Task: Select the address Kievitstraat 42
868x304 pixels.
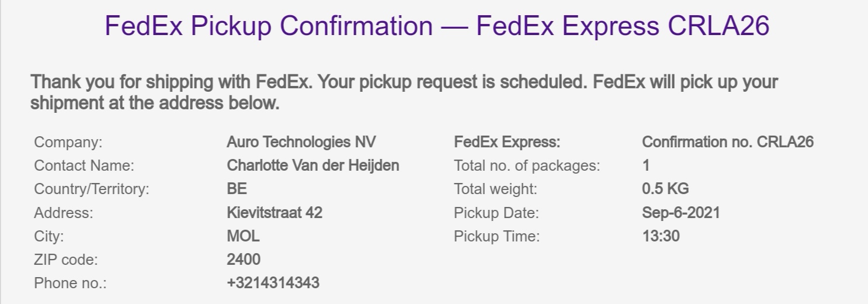Action: click(275, 213)
